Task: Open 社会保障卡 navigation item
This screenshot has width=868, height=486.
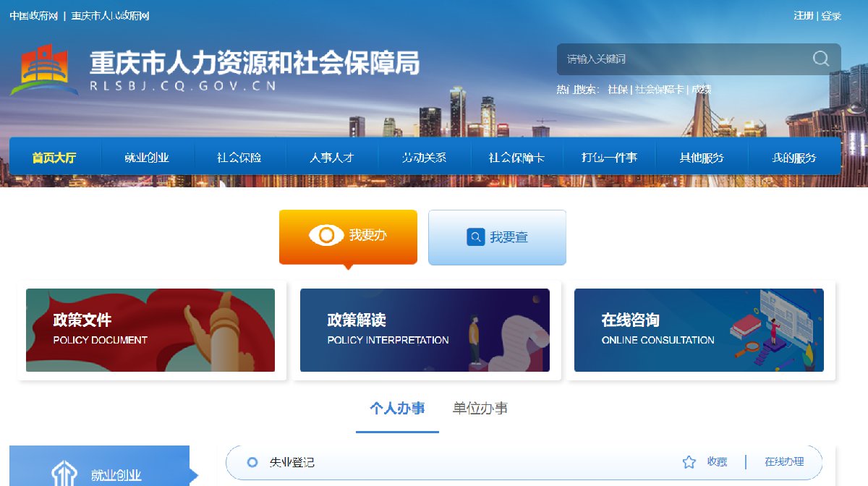Action: pyautogui.click(x=516, y=158)
